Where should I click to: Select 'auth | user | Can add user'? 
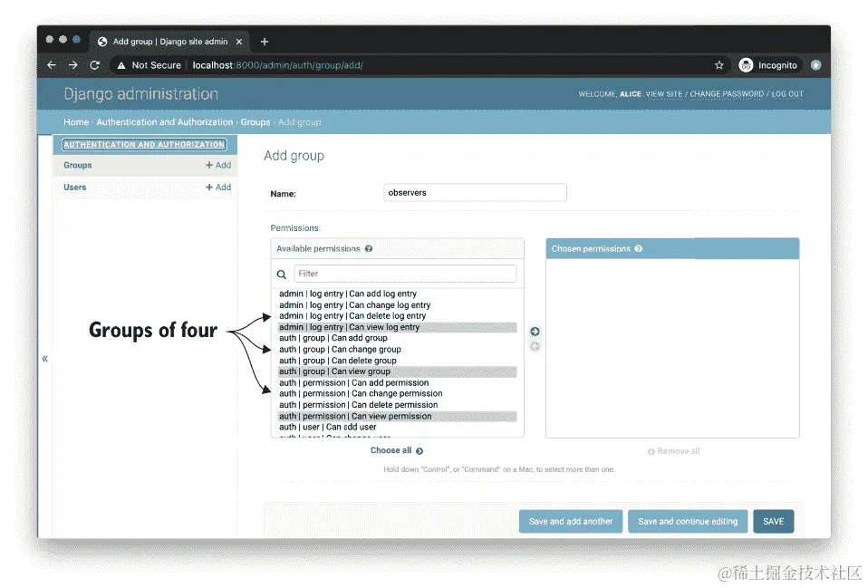pyautogui.click(x=397, y=428)
